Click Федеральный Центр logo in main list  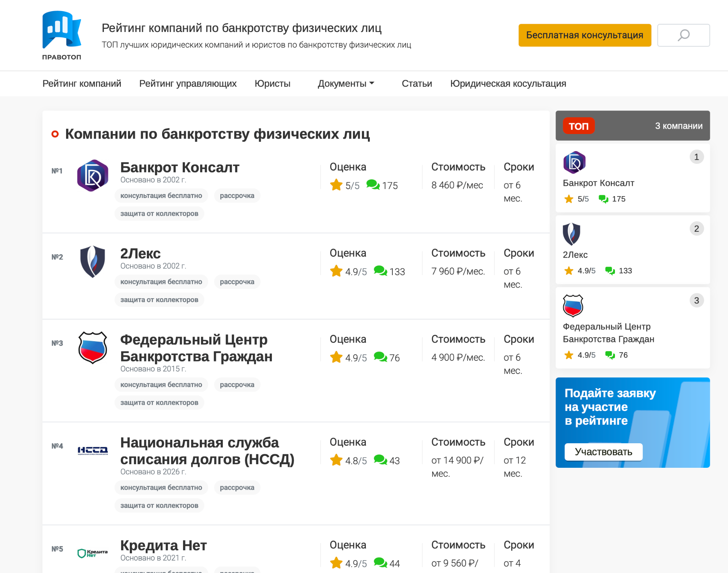(x=93, y=347)
